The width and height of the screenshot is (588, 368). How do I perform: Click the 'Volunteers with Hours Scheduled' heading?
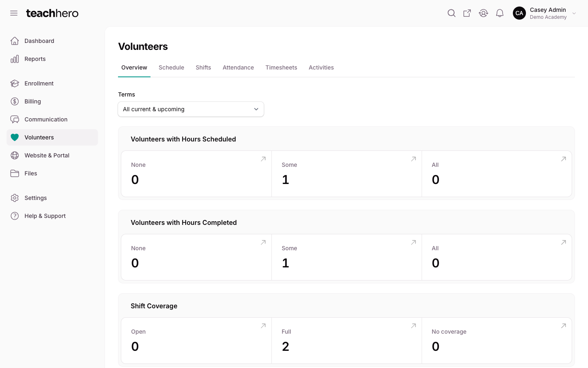click(183, 139)
